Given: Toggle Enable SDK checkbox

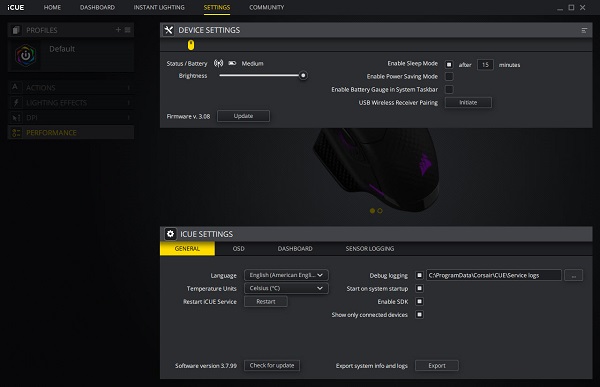Looking at the screenshot, I should [x=419, y=301].
